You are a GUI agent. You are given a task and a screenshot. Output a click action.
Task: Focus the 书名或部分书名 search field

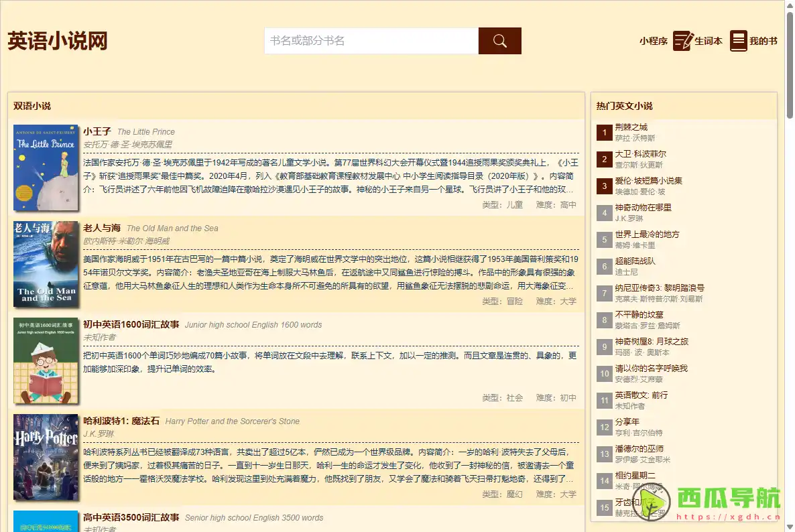pos(371,41)
